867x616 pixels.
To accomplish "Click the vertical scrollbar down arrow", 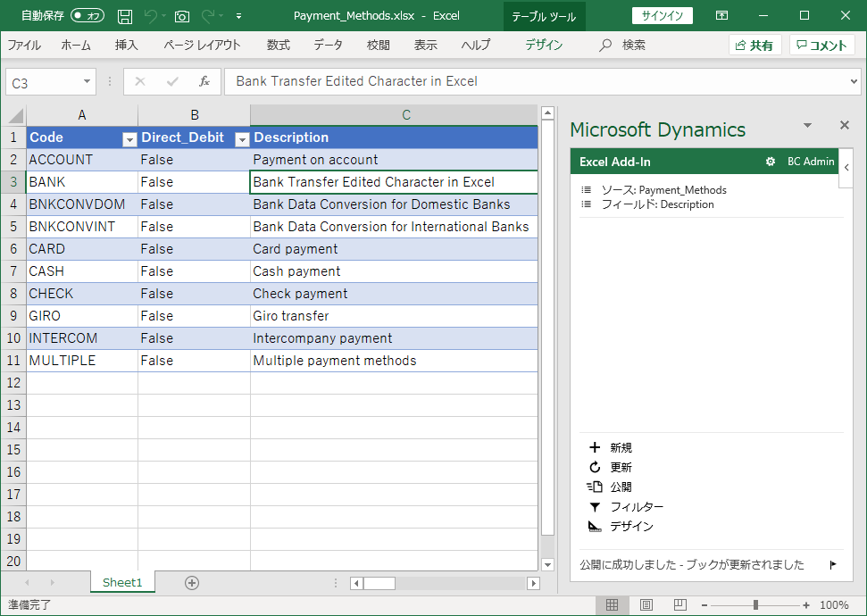I will [547, 564].
